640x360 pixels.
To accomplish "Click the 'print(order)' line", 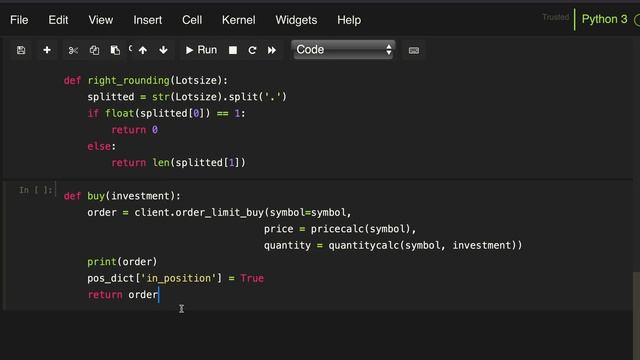I will [122, 262].
